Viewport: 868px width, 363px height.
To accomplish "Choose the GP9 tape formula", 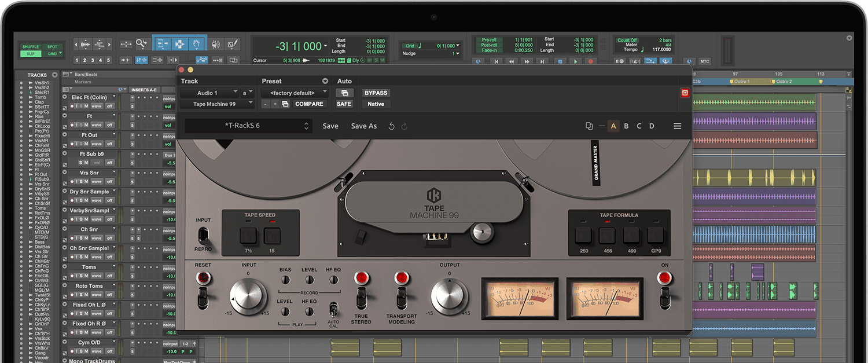I will click(x=656, y=234).
